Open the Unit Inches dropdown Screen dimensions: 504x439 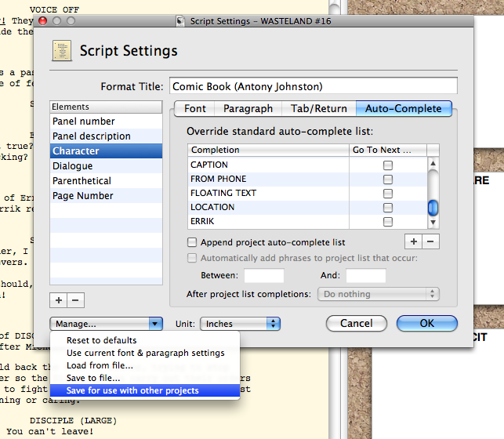click(x=240, y=324)
